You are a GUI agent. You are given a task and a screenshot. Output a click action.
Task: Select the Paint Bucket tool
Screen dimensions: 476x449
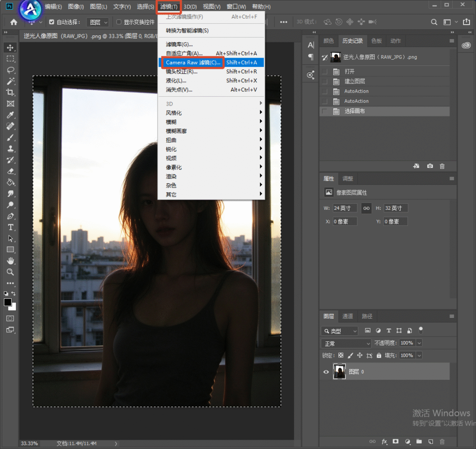(10, 182)
